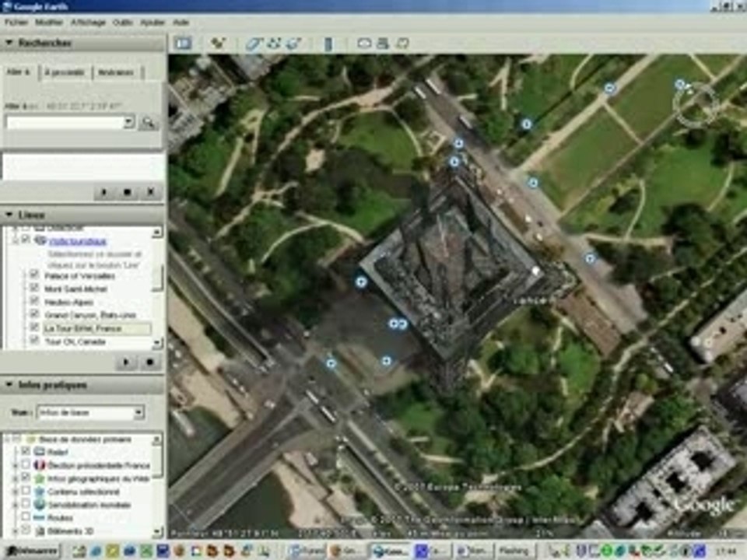
Task: Click the French flag election layer icon
Action: 40,465
